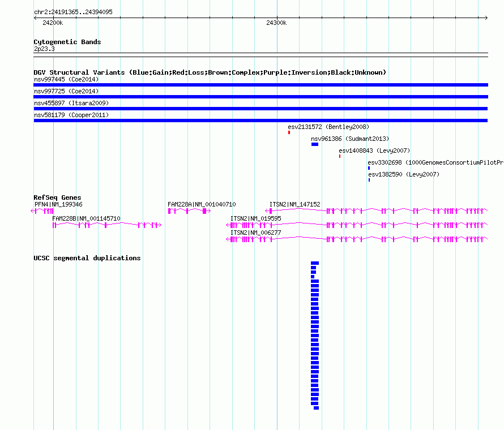Open variant nsv455897 (Itsara2009) label

pyautogui.click(x=71, y=103)
